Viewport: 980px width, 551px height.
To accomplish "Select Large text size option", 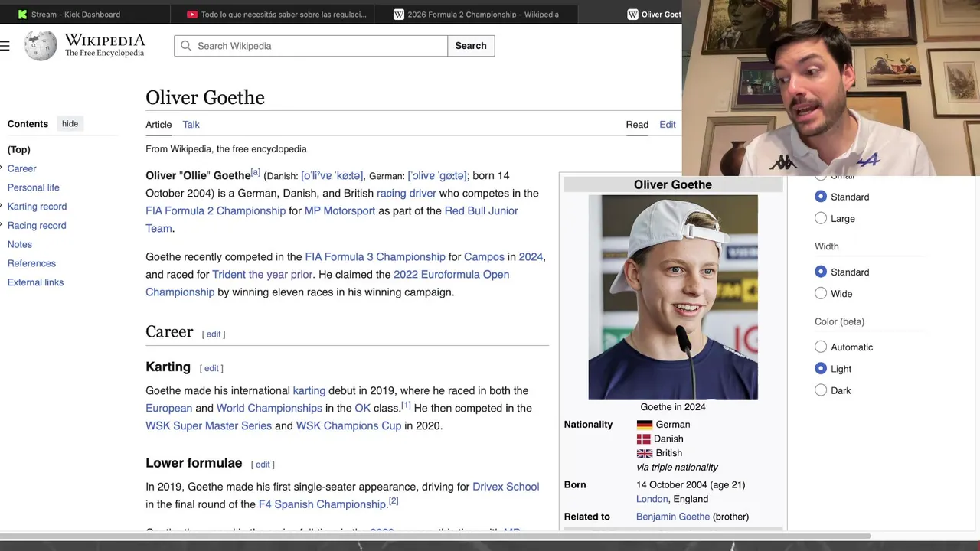I will point(821,218).
